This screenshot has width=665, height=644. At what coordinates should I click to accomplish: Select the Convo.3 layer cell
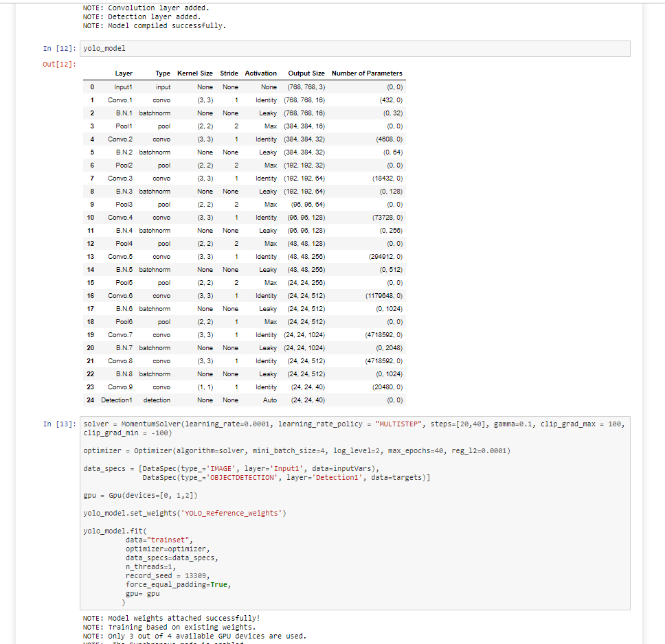click(120, 179)
